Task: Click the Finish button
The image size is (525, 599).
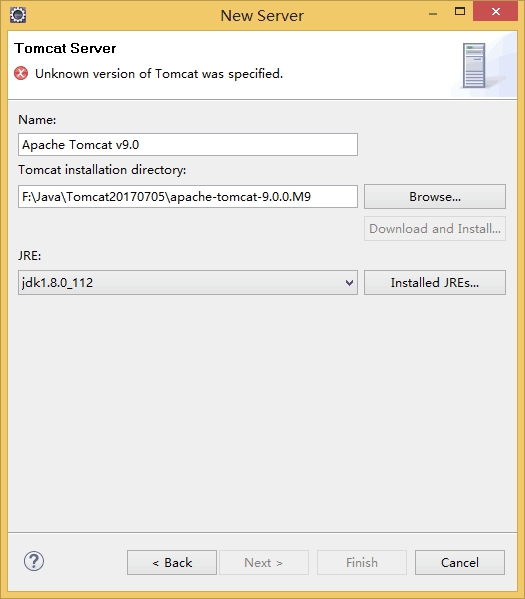Action: pos(361,562)
